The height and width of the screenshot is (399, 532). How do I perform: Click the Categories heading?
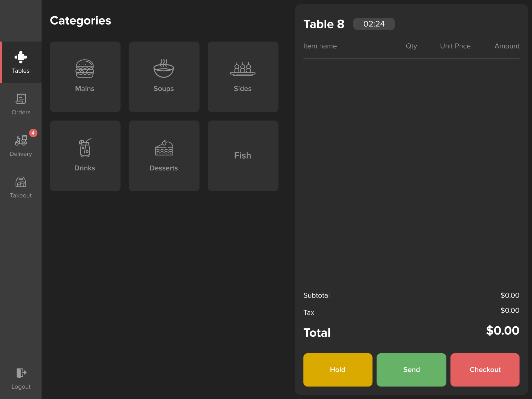(x=80, y=21)
